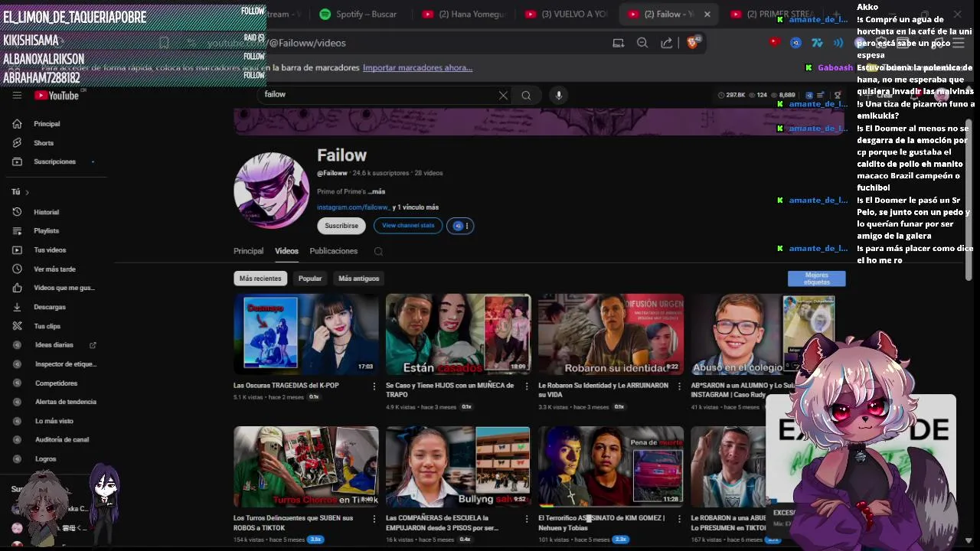
Task: Expand the Tú section chevron
Action: click(27, 192)
